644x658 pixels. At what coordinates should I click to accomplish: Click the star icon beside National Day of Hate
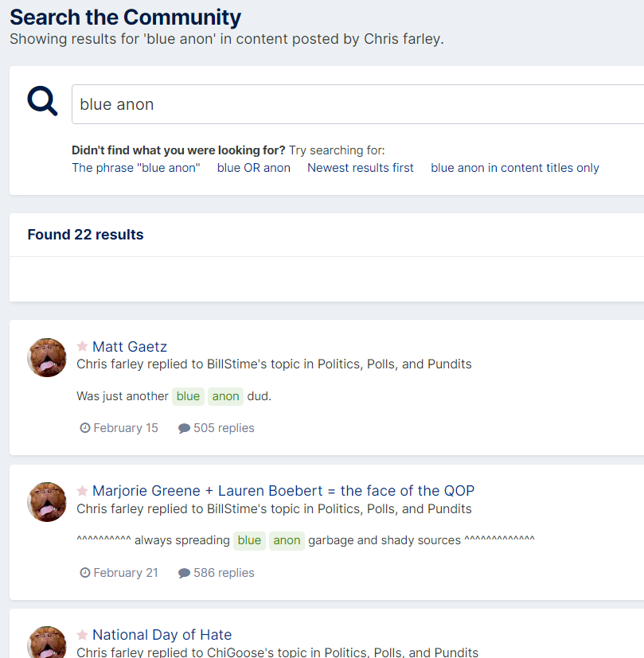[x=82, y=634]
